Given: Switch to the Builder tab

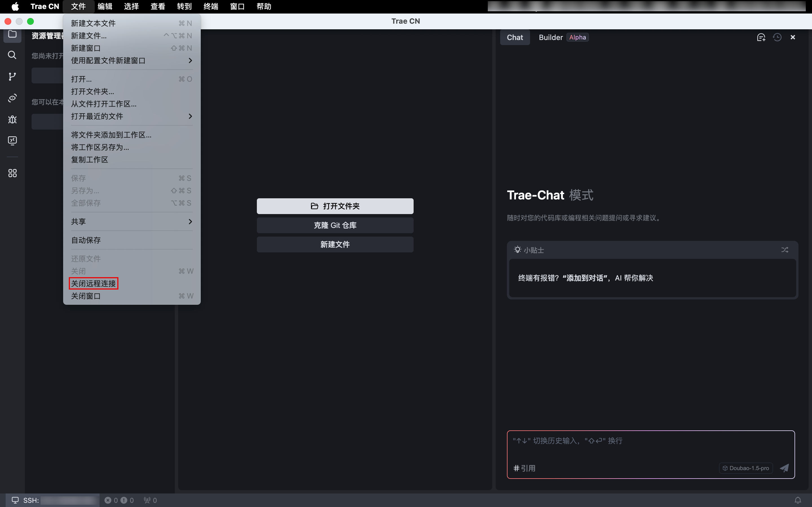Looking at the screenshot, I should (551, 37).
